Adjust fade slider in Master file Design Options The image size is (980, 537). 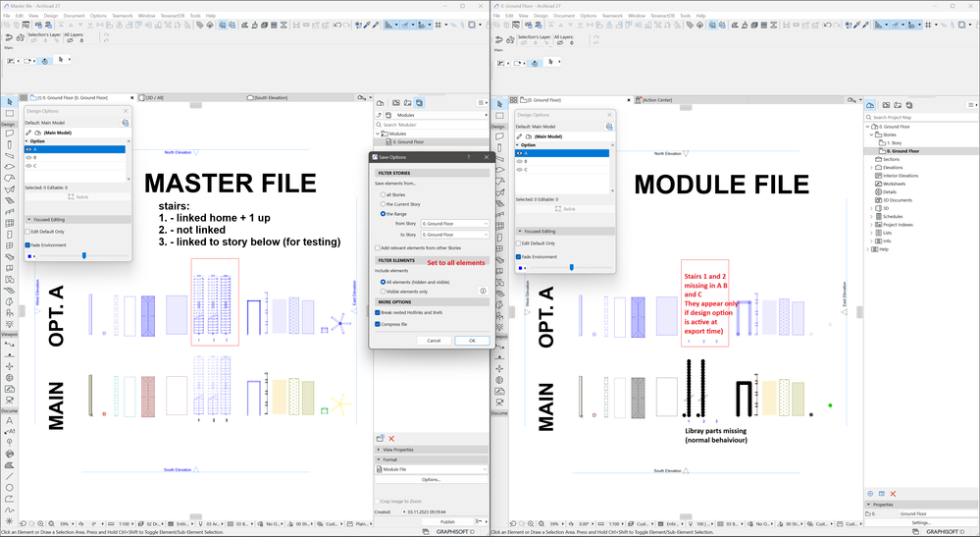(84, 255)
